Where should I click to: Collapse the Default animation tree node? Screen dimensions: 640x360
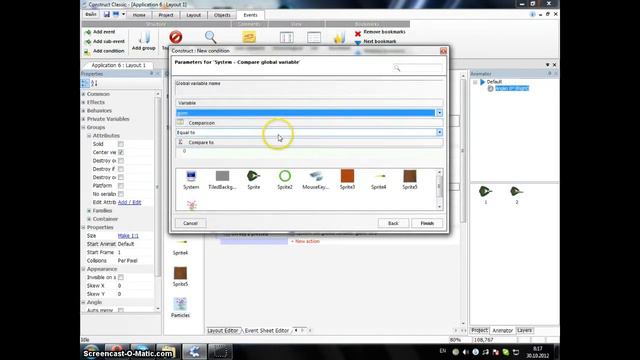(x=475, y=82)
